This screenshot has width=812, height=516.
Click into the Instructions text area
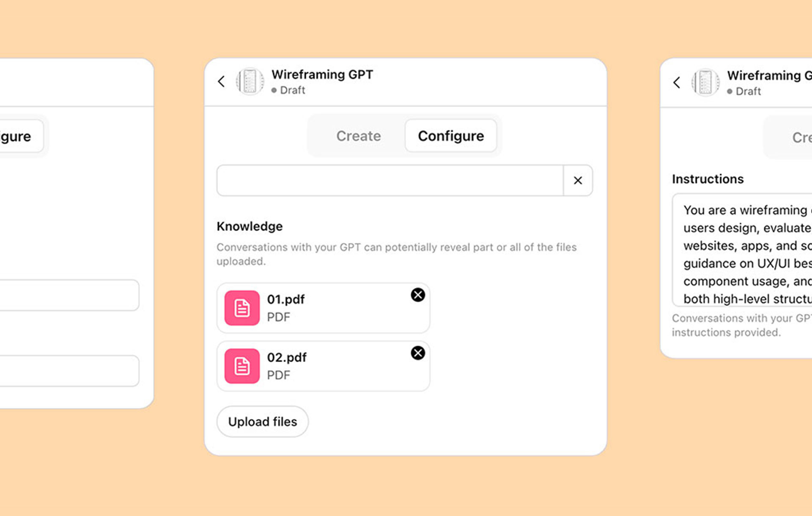742,250
